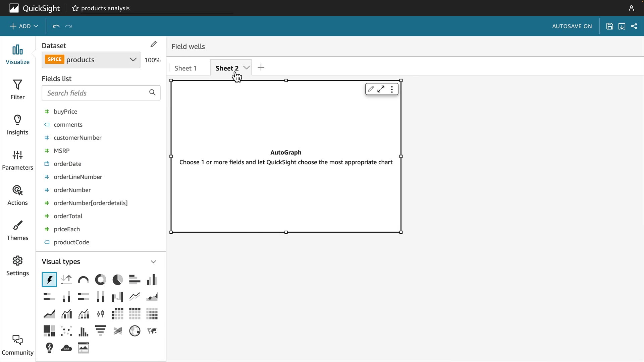This screenshot has height=362, width=644.
Task: Pick the word cloud visual type
Action: (66, 348)
